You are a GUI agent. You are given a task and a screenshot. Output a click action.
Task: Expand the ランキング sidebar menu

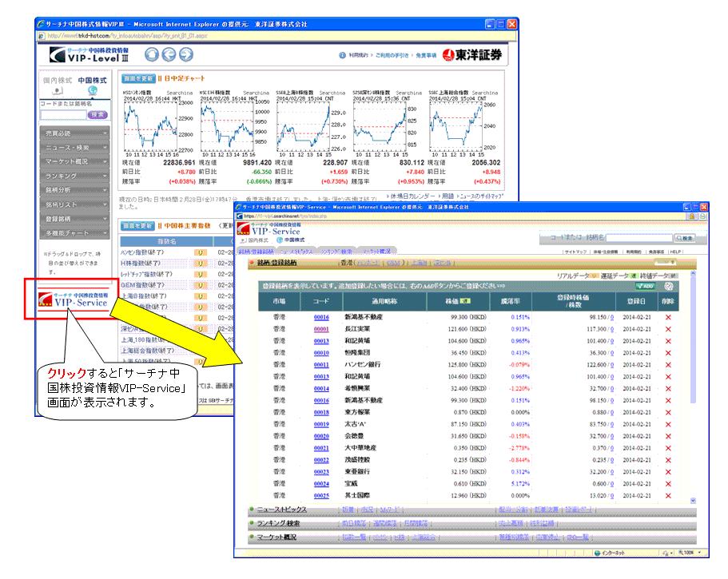tap(77, 176)
